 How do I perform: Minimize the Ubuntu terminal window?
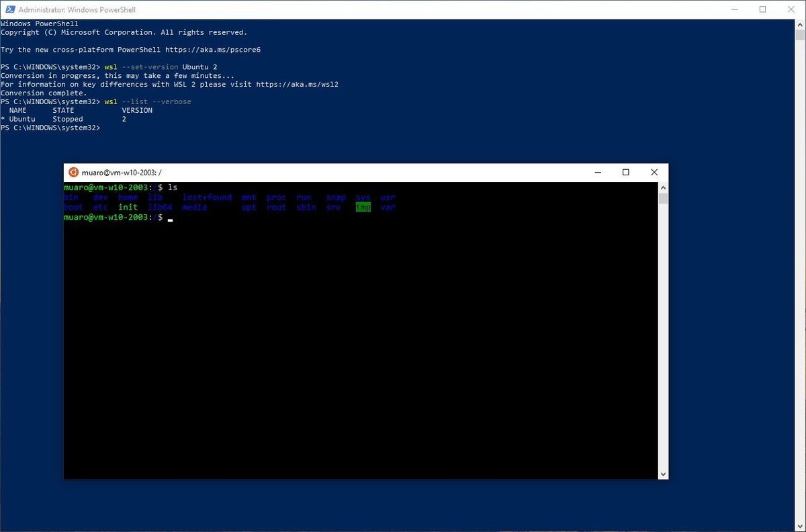coord(598,172)
